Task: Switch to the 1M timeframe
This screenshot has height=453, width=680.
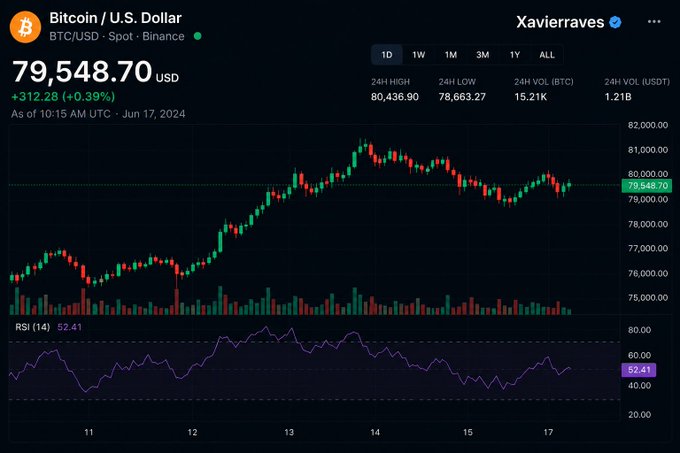Action: pos(451,55)
